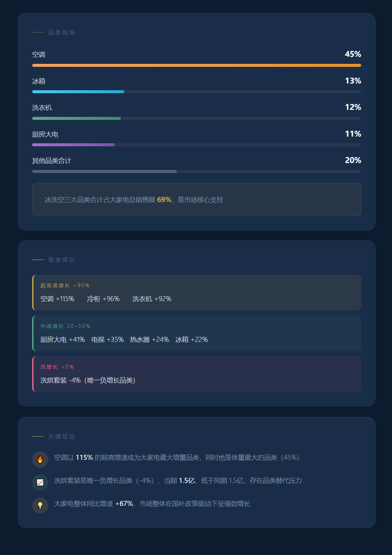Click the lightbulb icon beside the 大家电整体 conclusion
The height and width of the screenshot is (555, 392).
(40, 505)
